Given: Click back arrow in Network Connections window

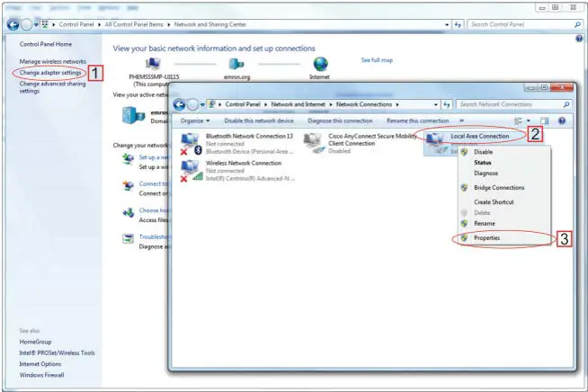Looking at the screenshot, I should 179,104.
